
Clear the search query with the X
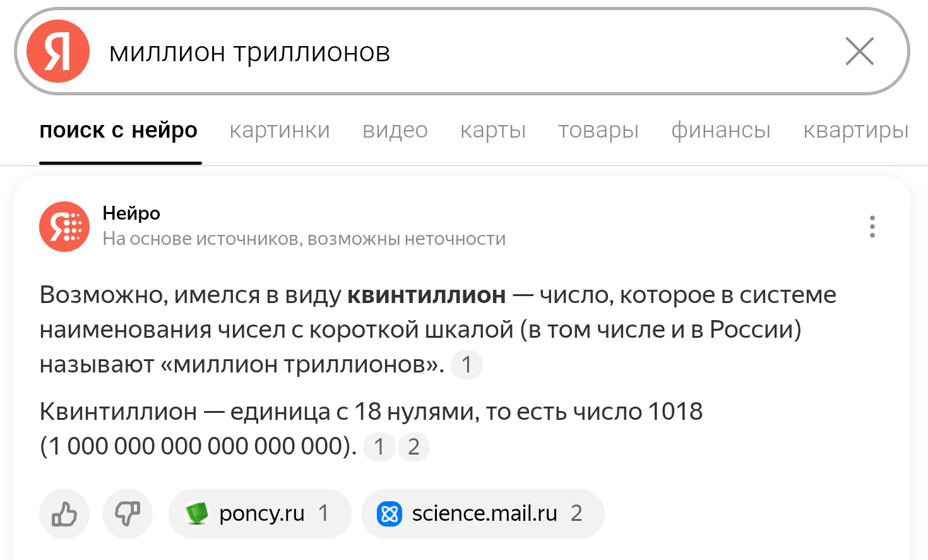(859, 51)
